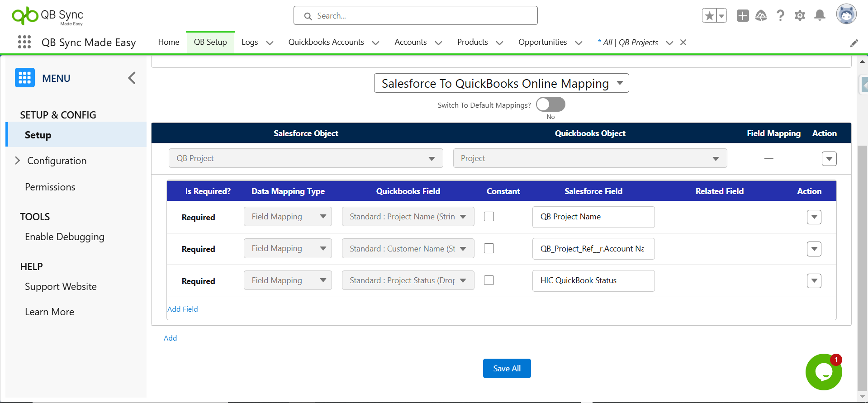The height and width of the screenshot is (403, 868).
Task: Click the Favorites star icon
Action: pyautogui.click(x=709, y=16)
